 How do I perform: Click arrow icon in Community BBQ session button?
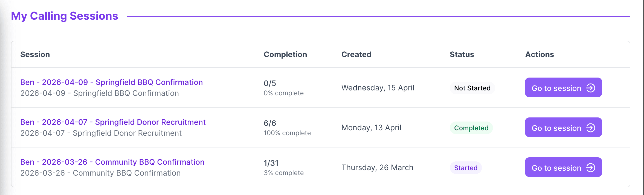pyautogui.click(x=591, y=168)
